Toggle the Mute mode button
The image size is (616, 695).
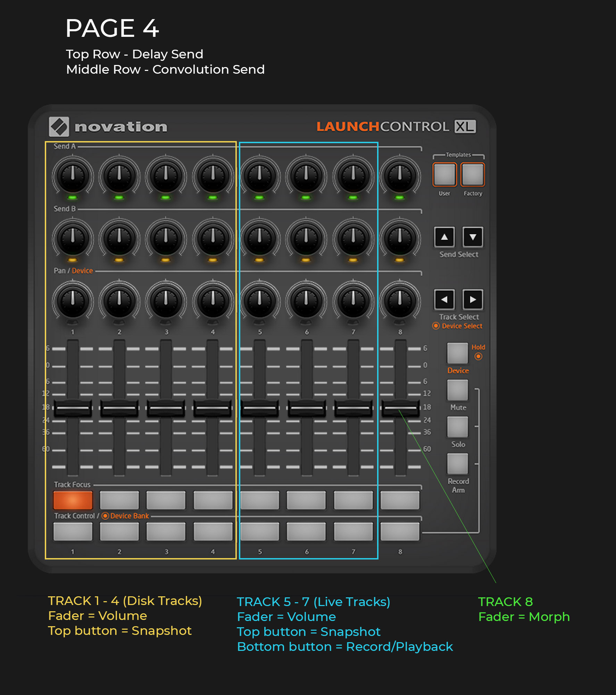coord(457,390)
